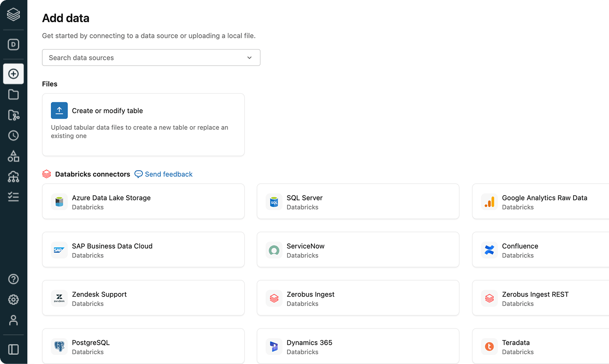This screenshot has height=364, width=609.
Task: Open the Send feedback link
Action: pos(169,174)
